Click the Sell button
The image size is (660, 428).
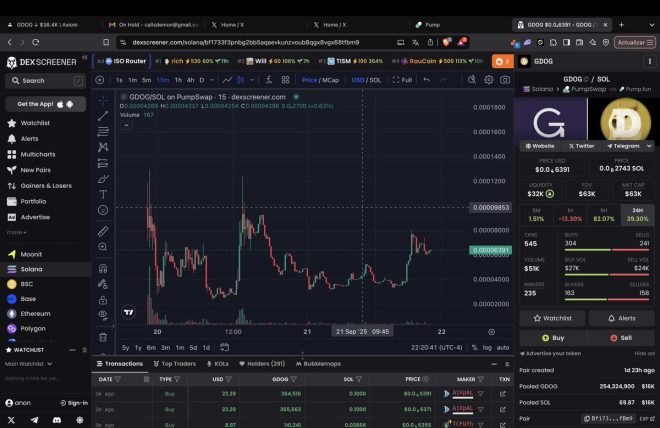[621, 338]
